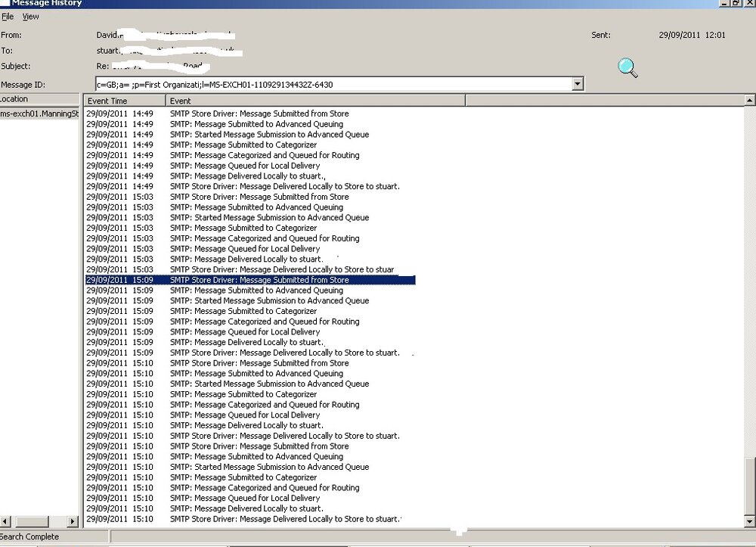
Task: Click the From: field label
Action: tap(11, 35)
